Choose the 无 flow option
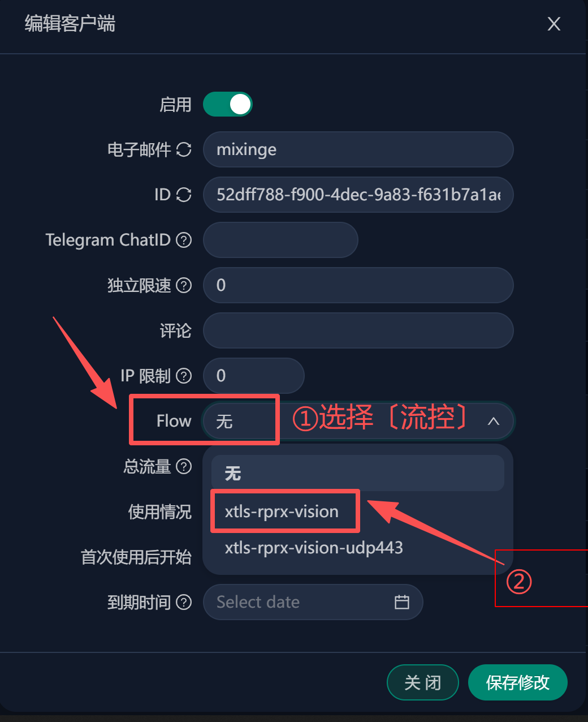This screenshot has width=588, height=722. coord(358,473)
